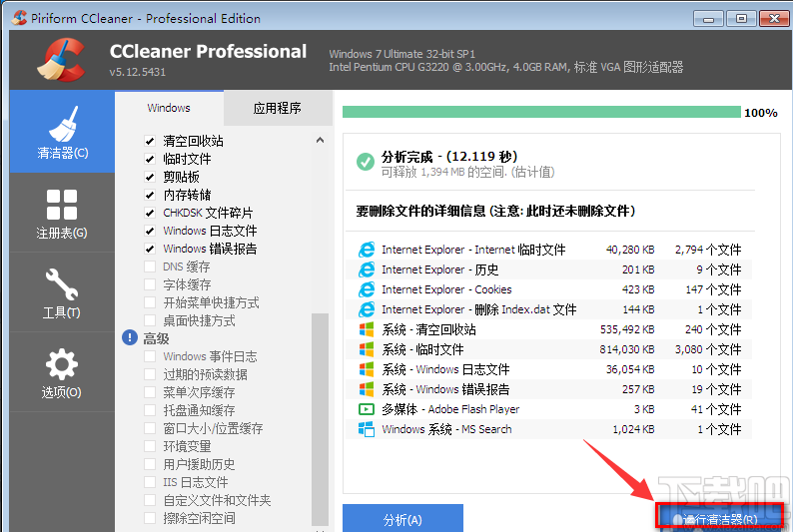Open the Cleaner (清洁器) section
793x532 pixels.
pos(62,132)
